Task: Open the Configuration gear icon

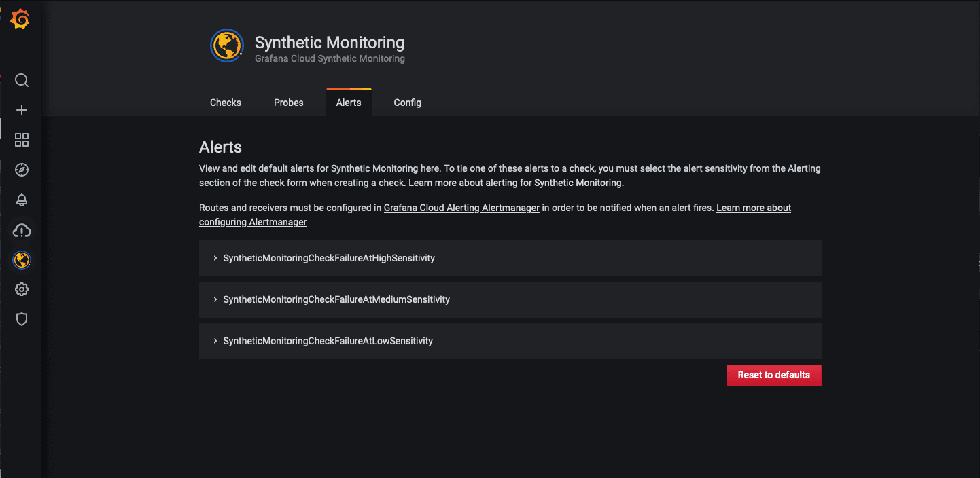Action: pos(22,289)
